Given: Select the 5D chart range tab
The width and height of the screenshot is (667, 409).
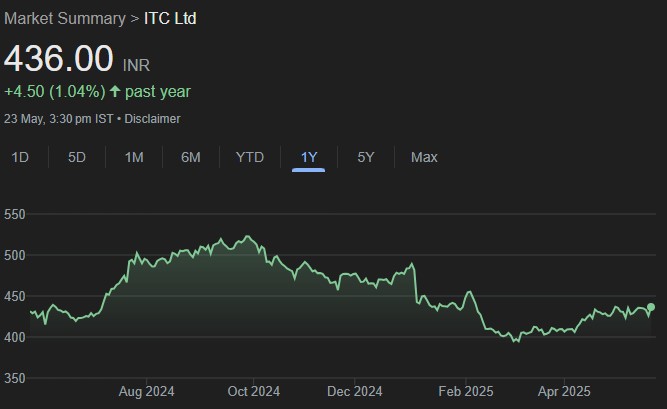Looking at the screenshot, I should [x=77, y=157].
